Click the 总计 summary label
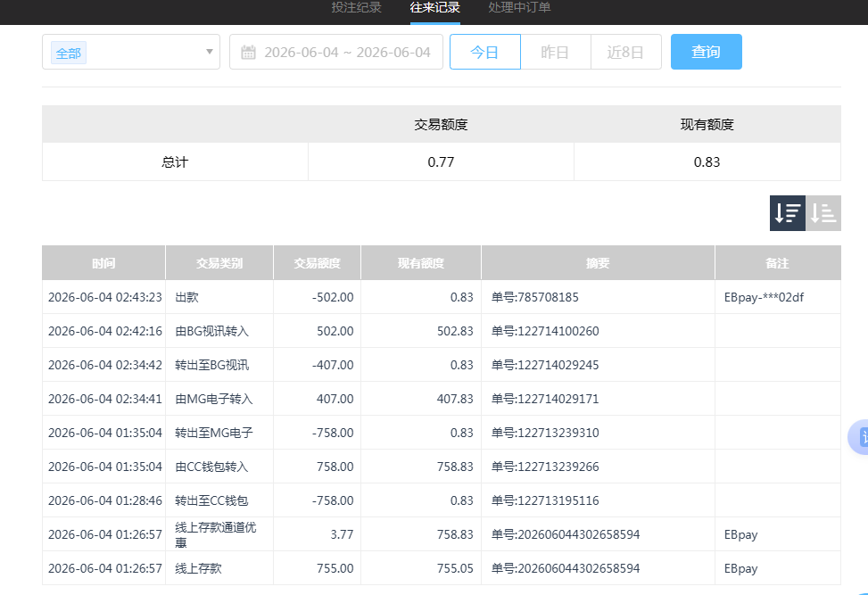 click(x=175, y=162)
